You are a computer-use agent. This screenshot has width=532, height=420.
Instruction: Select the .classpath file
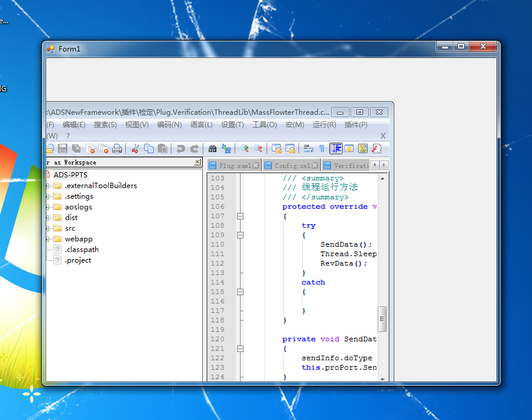(x=82, y=250)
